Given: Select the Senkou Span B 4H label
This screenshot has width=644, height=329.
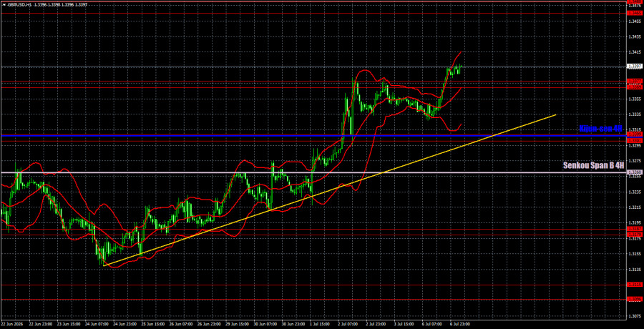Looking at the screenshot, I should (593, 165).
